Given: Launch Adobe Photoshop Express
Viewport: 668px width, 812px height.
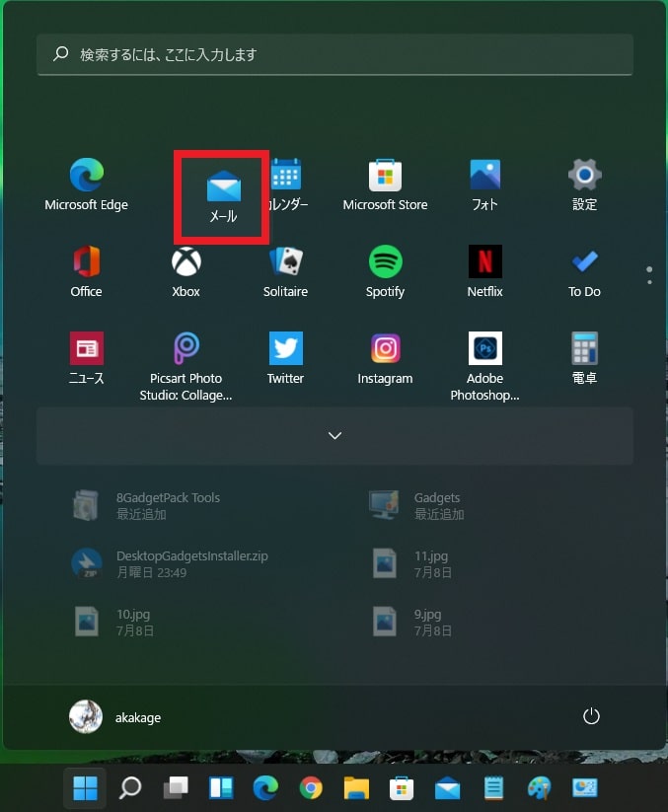Looking at the screenshot, I should [484, 367].
